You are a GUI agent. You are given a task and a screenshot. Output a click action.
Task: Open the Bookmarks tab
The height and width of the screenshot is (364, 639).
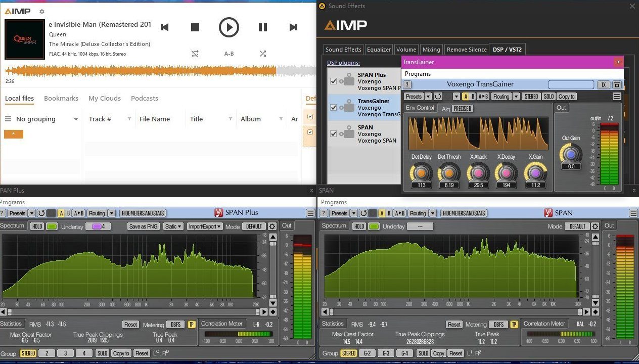(x=61, y=99)
